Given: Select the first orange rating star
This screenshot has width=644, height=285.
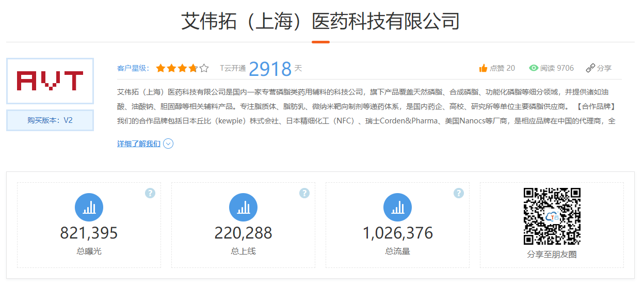Looking at the screenshot, I should pos(160,68).
